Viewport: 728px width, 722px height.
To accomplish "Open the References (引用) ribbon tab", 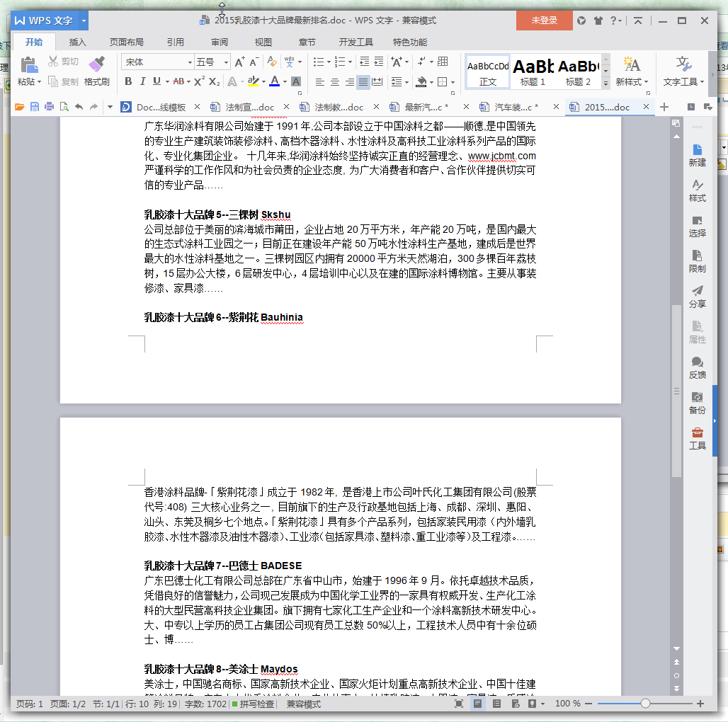I will 176,42.
